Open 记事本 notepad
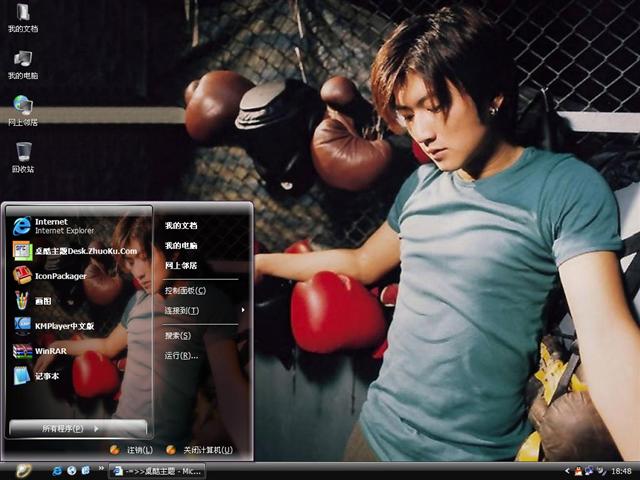This screenshot has height=480, width=640. click(x=80, y=376)
